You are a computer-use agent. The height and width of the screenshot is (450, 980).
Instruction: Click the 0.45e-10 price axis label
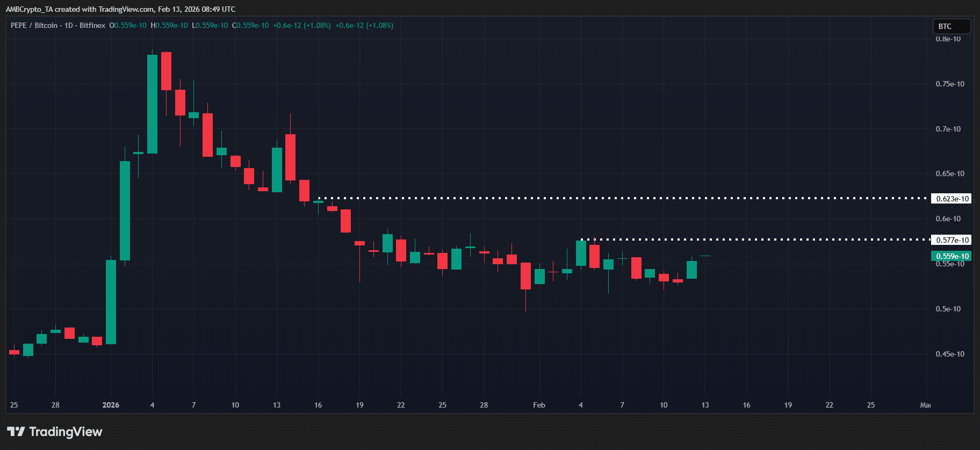point(949,354)
